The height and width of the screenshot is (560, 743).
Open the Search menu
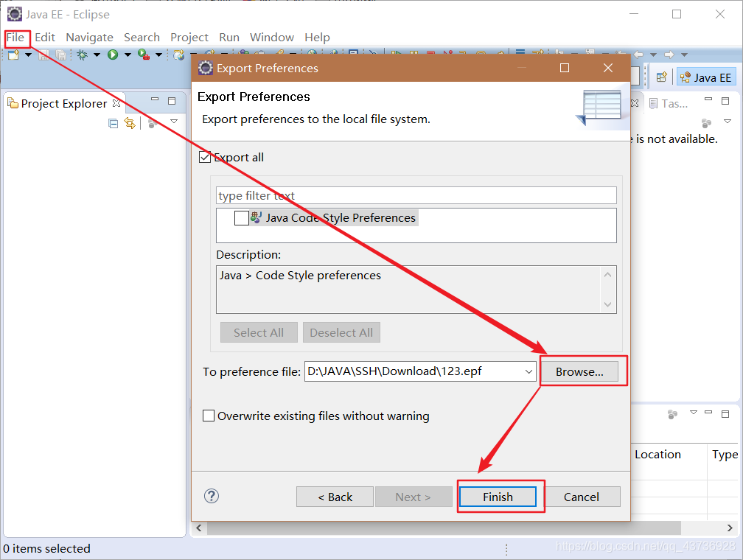pyautogui.click(x=142, y=38)
